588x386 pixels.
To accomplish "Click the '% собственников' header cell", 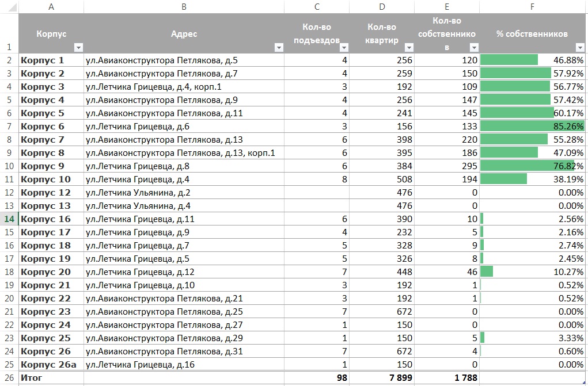I will coord(532,33).
